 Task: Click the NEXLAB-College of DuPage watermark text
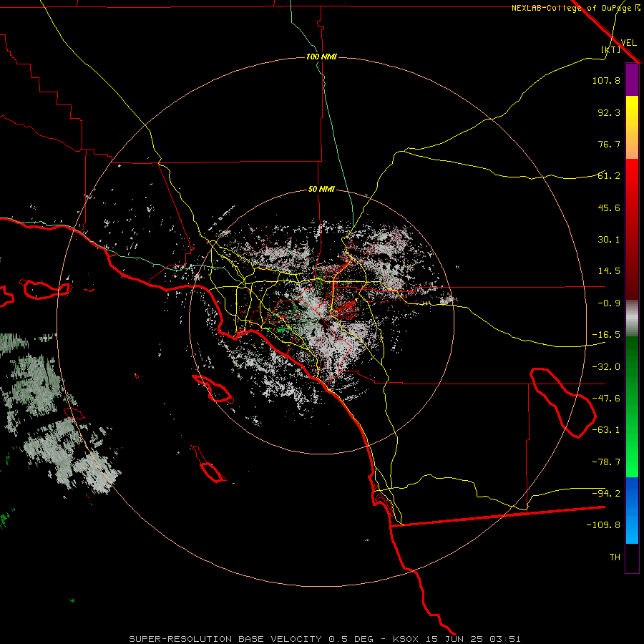(576, 8)
